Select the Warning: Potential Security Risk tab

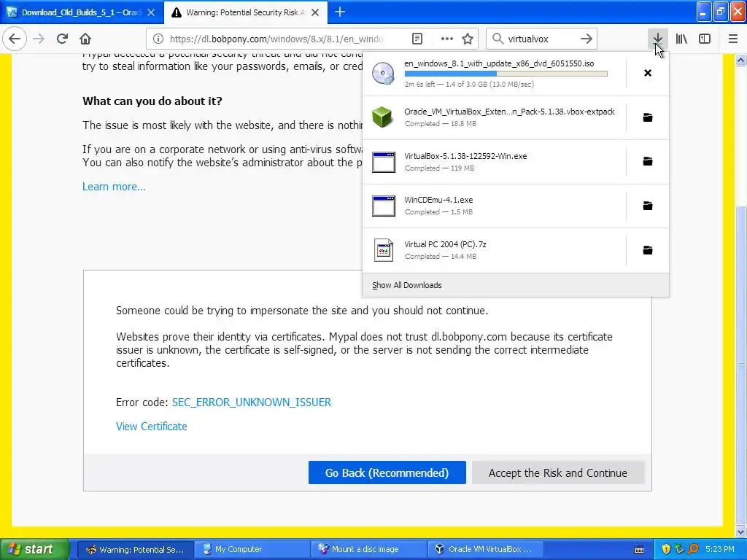click(245, 12)
